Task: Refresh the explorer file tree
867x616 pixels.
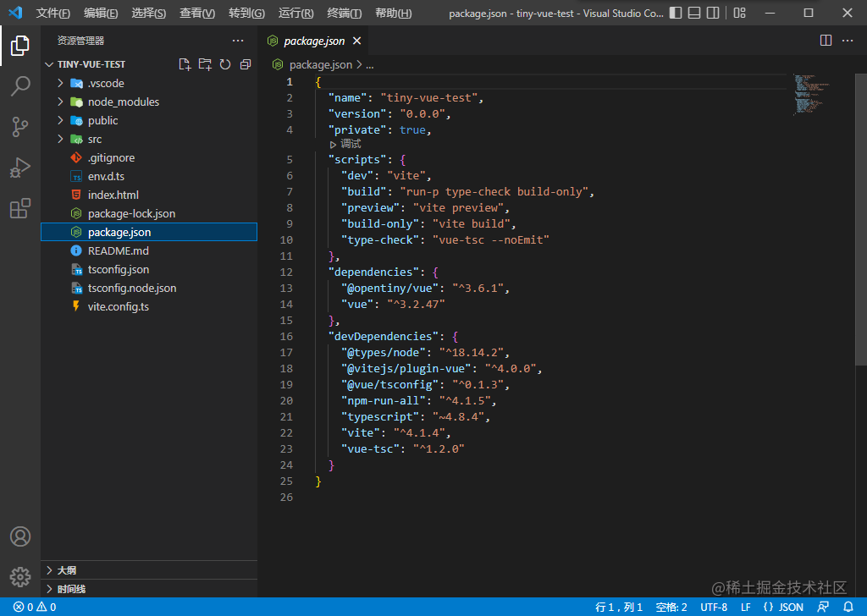Action: [225, 64]
